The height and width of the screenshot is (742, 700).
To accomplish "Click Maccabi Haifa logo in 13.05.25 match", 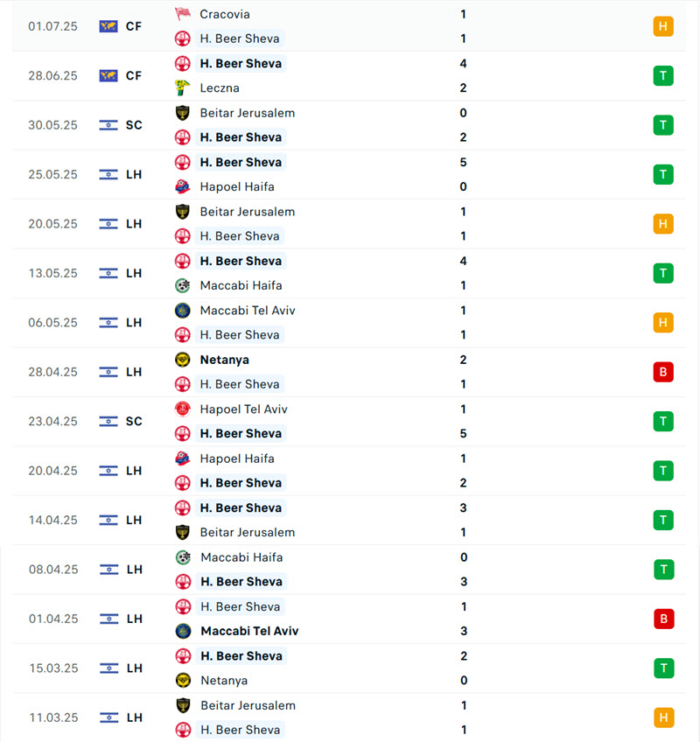I will tap(182, 285).
